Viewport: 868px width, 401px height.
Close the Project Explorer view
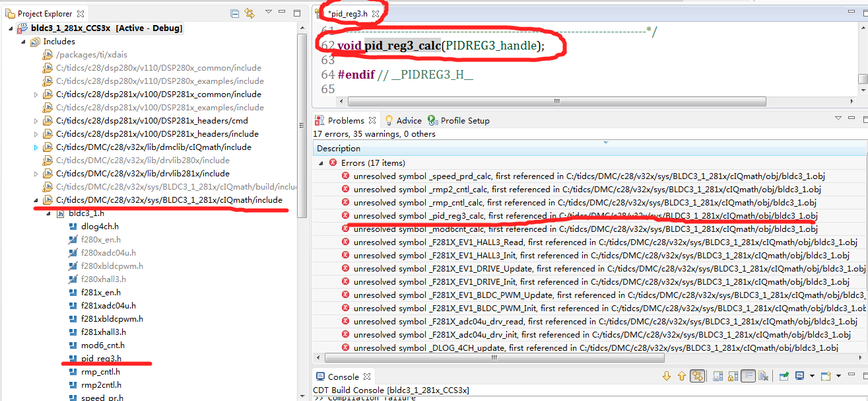tap(79, 13)
